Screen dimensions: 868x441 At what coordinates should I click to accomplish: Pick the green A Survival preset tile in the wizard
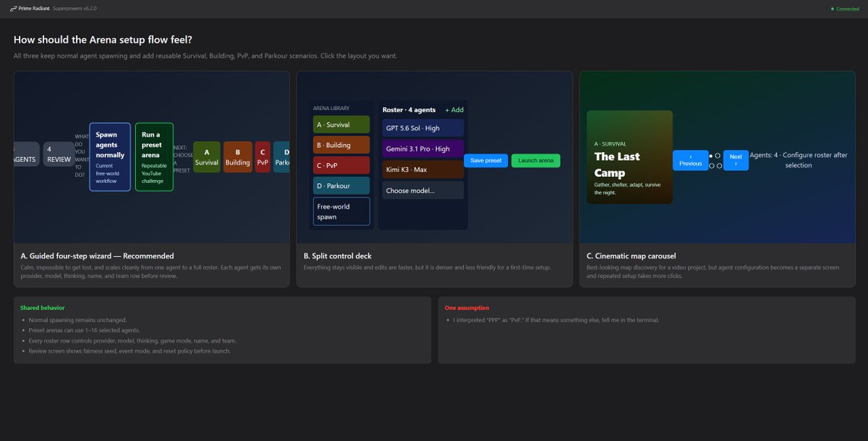coord(207,157)
